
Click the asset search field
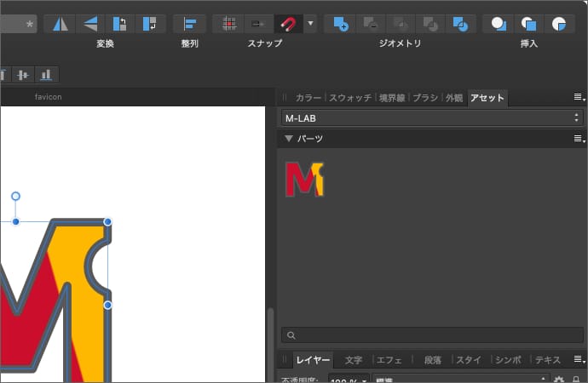click(431, 335)
